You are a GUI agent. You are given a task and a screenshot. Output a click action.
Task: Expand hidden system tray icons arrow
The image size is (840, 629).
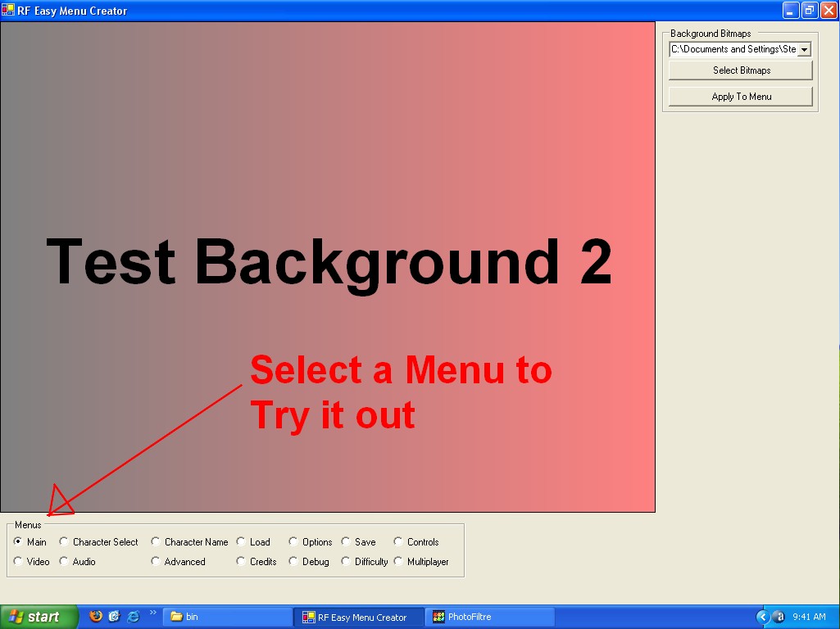click(762, 617)
